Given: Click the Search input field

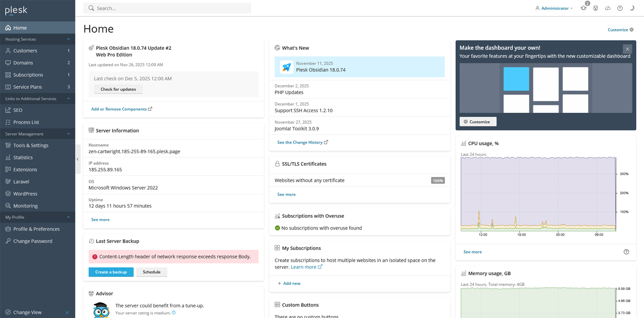Looking at the screenshot, I should tap(170, 8).
